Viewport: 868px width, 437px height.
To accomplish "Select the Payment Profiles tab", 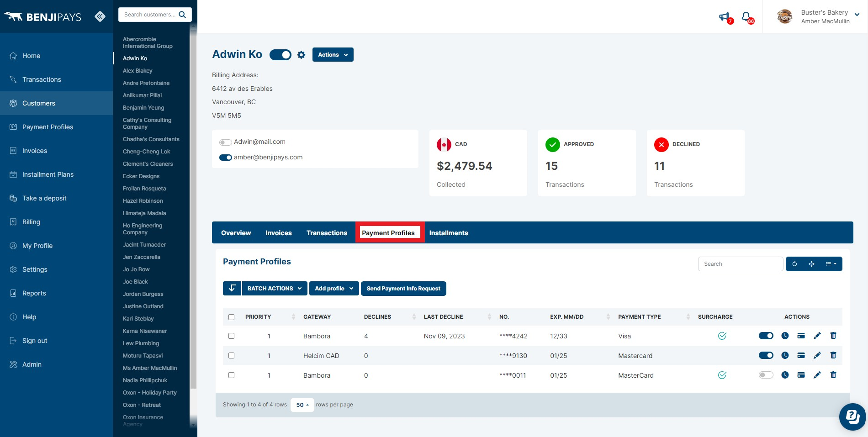I will (388, 233).
